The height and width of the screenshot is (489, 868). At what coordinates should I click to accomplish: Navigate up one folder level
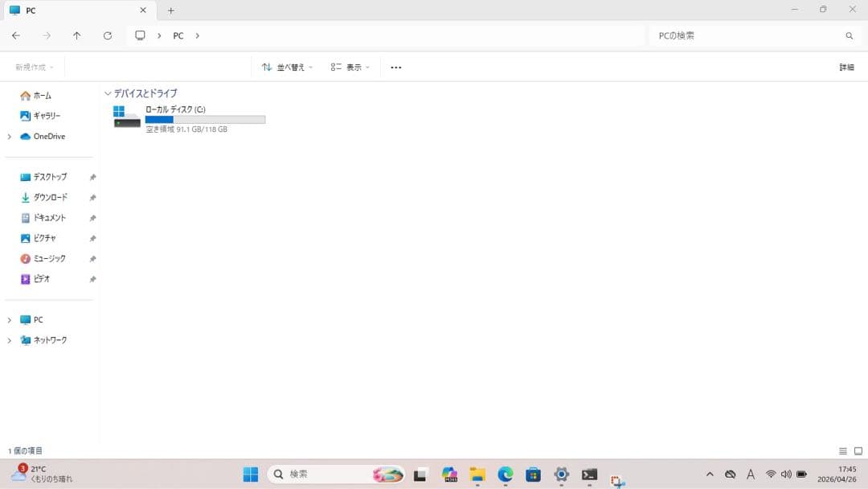(x=76, y=35)
